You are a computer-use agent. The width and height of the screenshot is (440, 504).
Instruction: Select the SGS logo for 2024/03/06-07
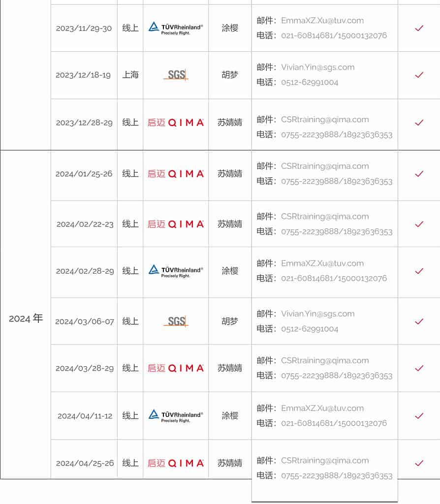point(176,321)
